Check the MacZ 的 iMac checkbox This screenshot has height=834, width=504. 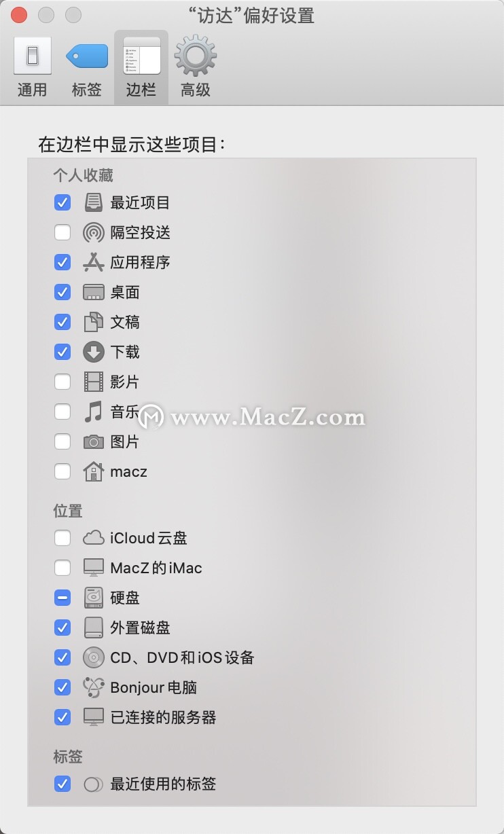click(x=62, y=568)
